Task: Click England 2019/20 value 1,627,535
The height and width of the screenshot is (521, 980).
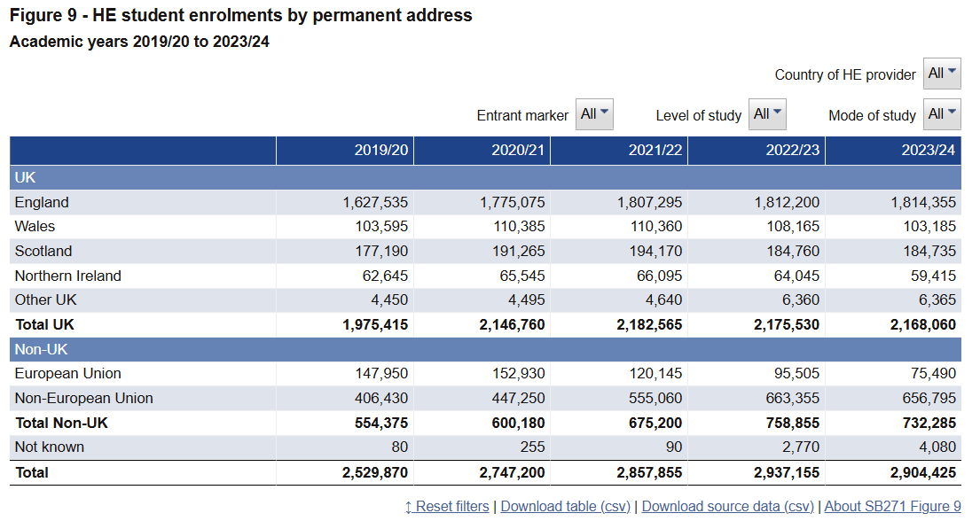Action: (375, 202)
